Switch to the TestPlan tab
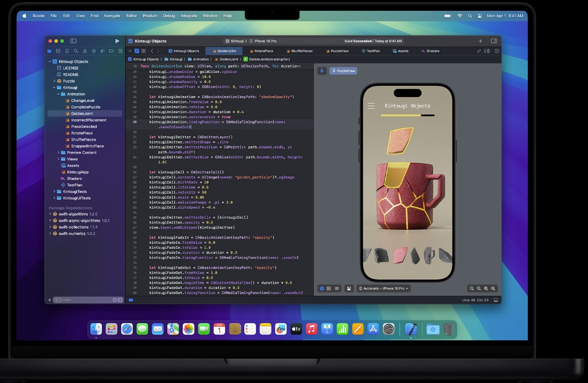 point(371,51)
